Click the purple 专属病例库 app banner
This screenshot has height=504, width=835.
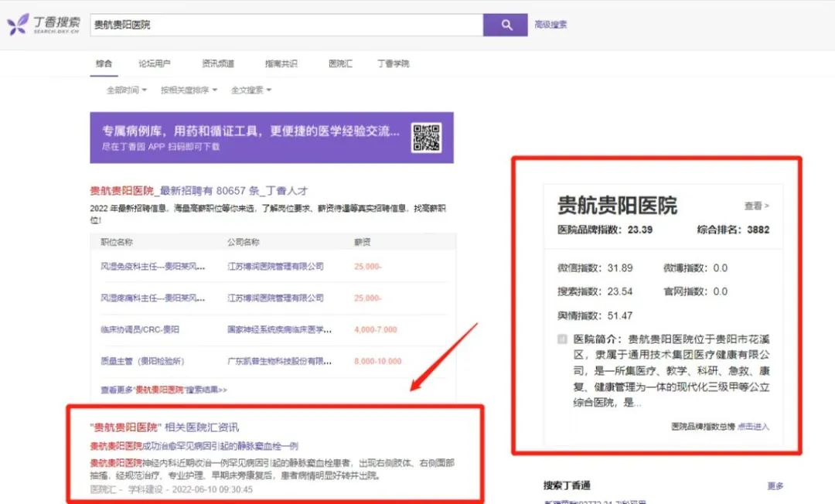click(x=271, y=138)
